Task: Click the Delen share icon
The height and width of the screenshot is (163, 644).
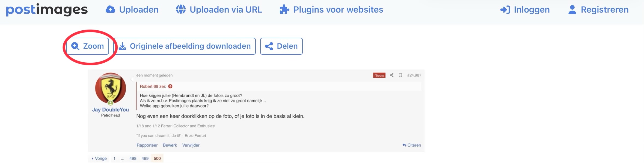Action: pos(269,46)
